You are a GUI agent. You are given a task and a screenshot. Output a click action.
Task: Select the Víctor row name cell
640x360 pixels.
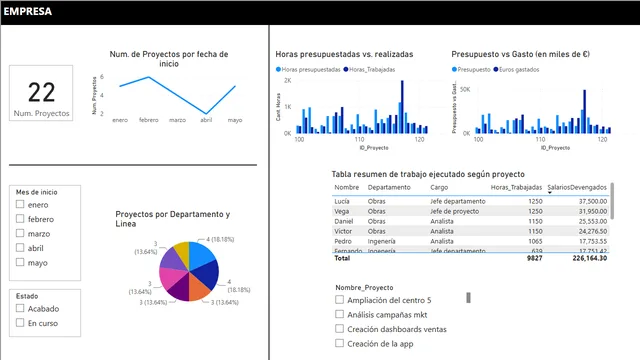[x=343, y=231]
